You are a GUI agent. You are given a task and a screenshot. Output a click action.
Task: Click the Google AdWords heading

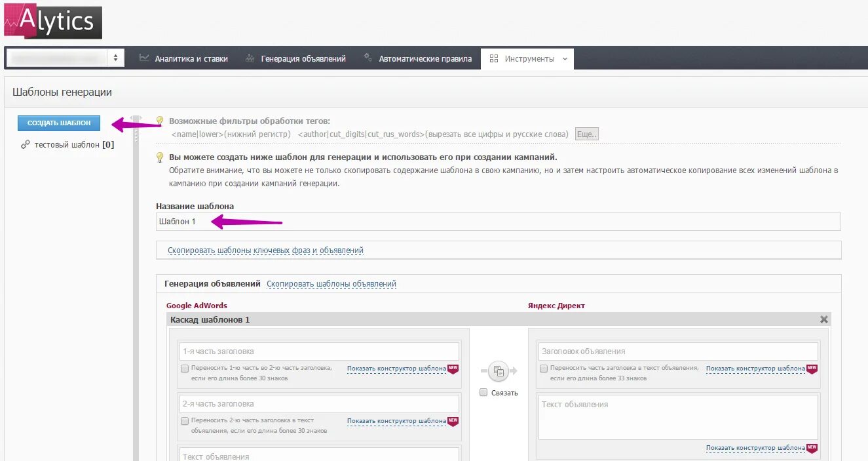[x=197, y=306]
